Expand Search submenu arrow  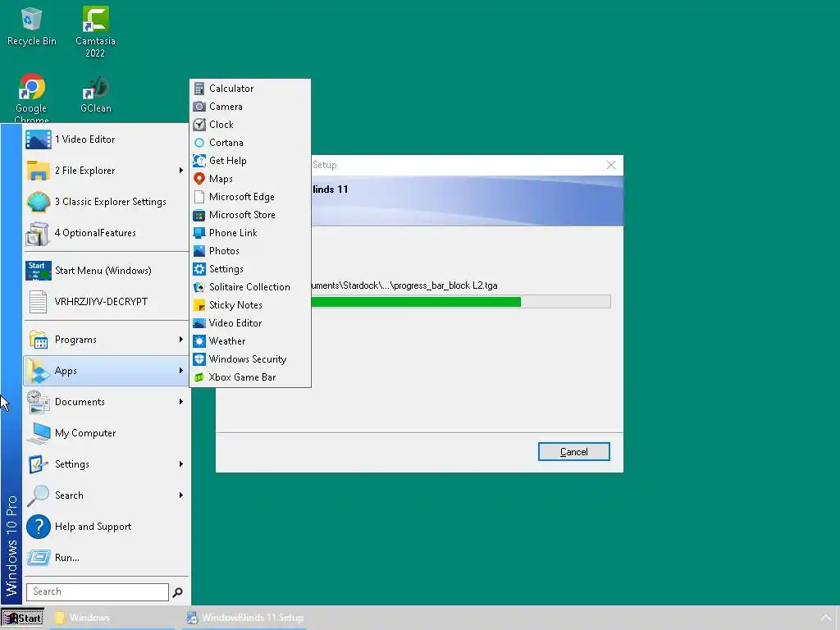[181, 495]
